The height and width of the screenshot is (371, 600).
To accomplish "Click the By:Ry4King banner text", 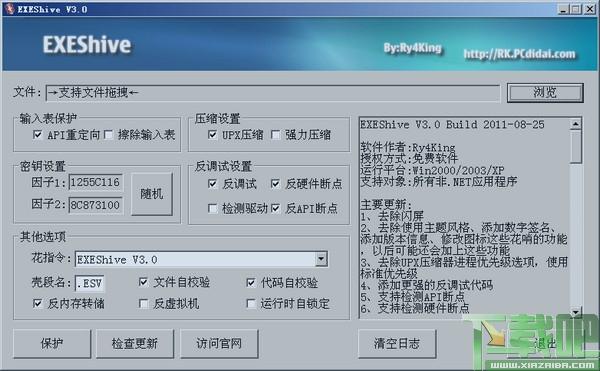I will [x=412, y=48].
